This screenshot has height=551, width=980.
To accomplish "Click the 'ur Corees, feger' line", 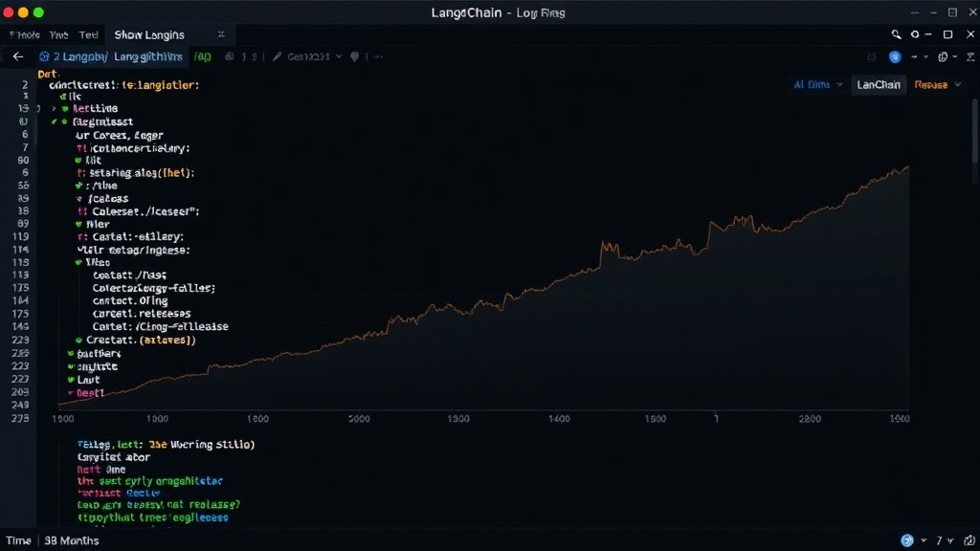I will click(x=120, y=135).
